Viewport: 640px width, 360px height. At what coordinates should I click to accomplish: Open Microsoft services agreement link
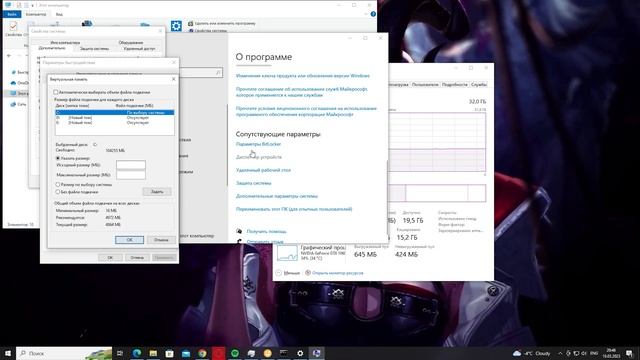[x=302, y=92]
